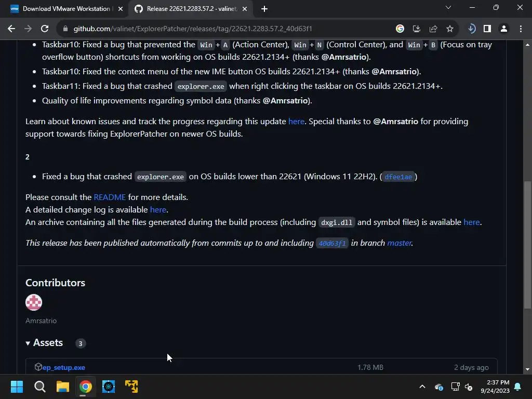This screenshot has width=532, height=399.
Task: Click the scrollbar up arrow
Action: (527, 45)
